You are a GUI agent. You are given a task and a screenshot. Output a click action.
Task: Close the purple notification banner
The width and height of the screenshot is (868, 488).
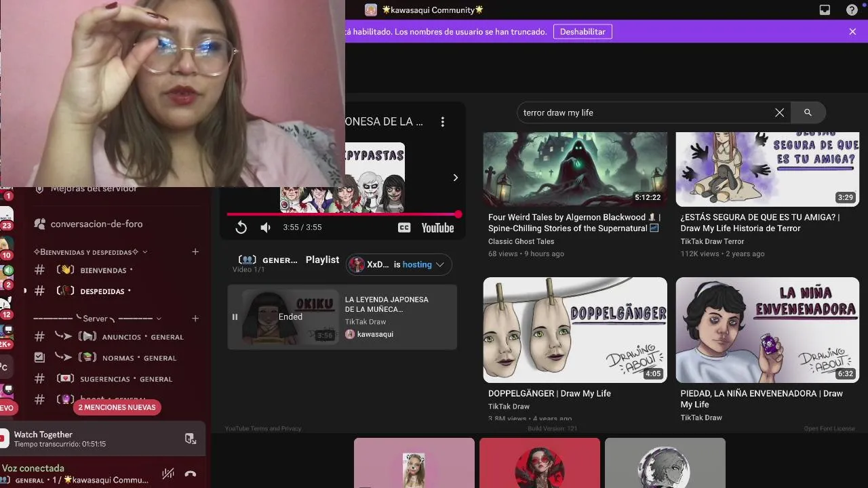(852, 31)
